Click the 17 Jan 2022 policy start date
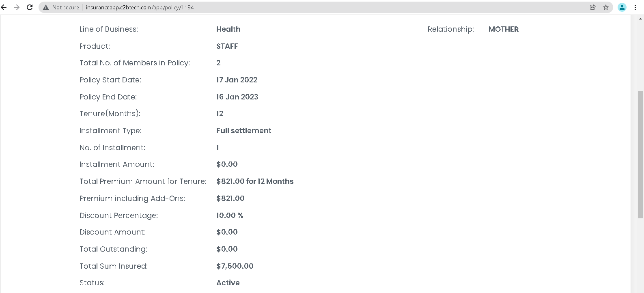The height and width of the screenshot is (293, 644). [237, 80]
